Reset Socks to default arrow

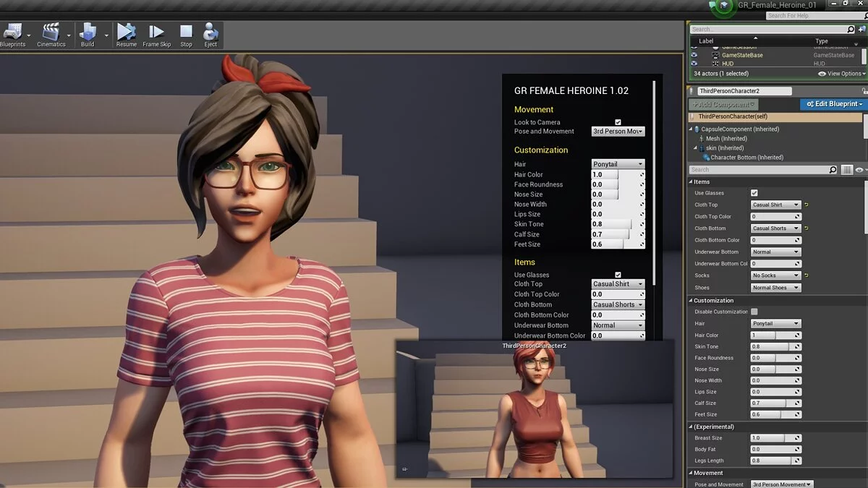(807, 275)
